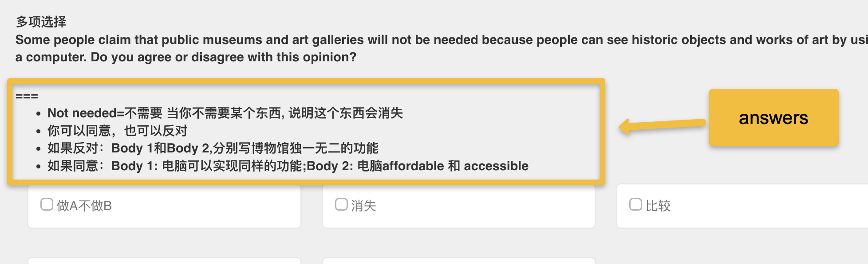868x264 pixels.
Task: Click the partly visible bottom-middle option card
Action: (458, 261)
